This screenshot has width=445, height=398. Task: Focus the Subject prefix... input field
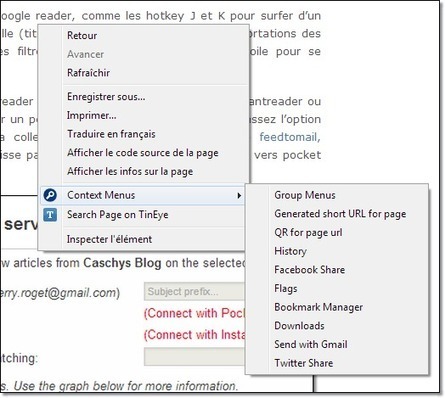click(x=194, y=292)
